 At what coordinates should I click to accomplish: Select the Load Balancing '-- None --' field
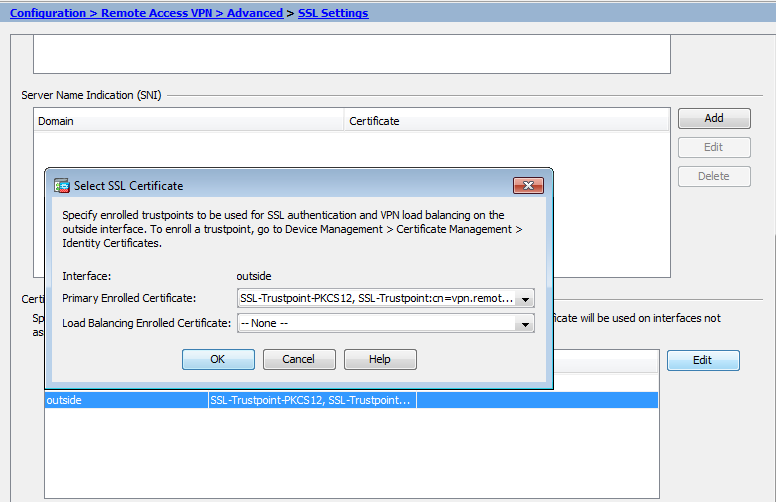click(386, 324)
